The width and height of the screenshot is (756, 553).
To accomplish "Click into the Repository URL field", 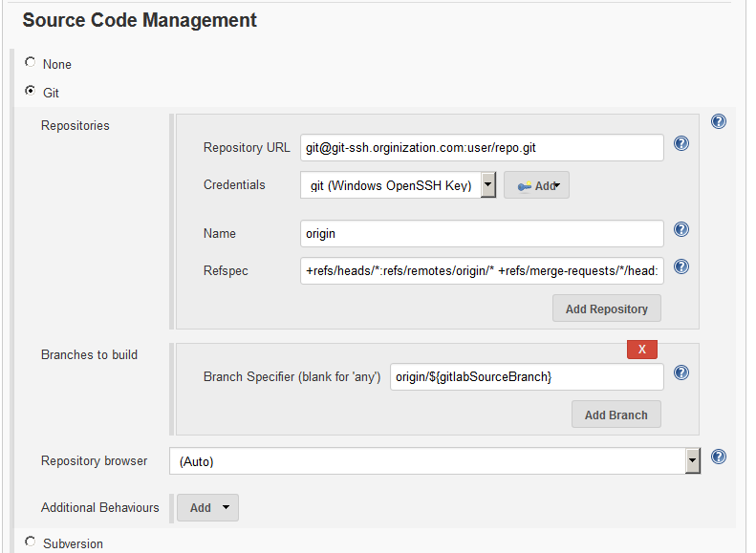I will [x=482, y=147].
